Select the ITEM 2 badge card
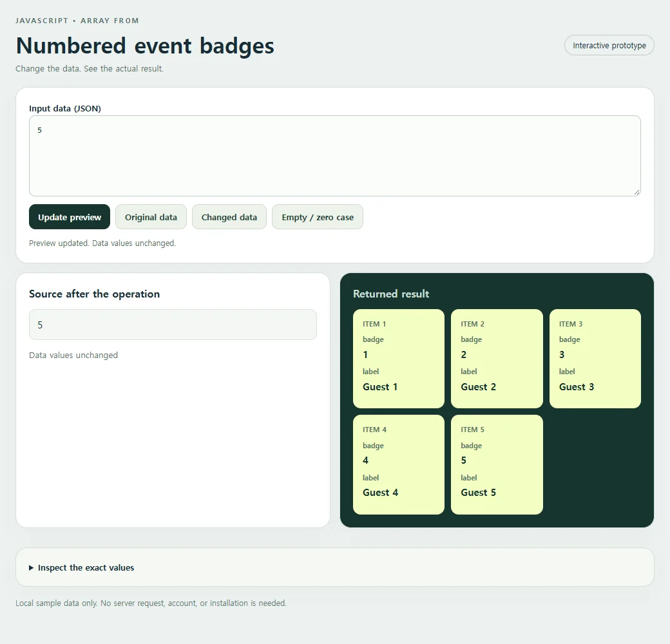 [x=497, y=359]
